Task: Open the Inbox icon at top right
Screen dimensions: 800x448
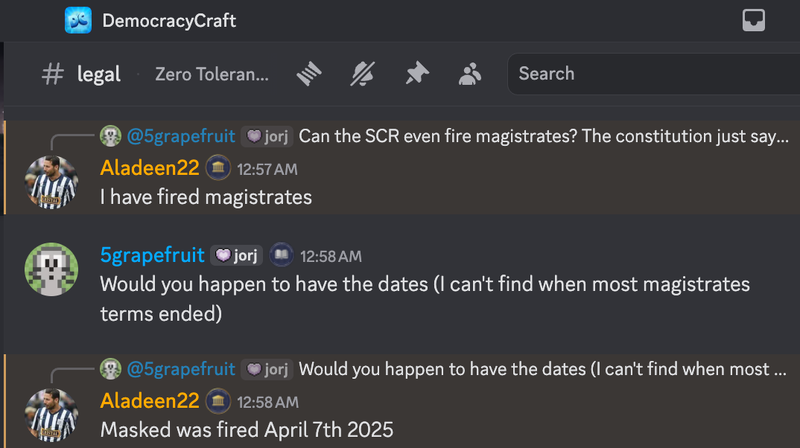Action: point(754,20)
